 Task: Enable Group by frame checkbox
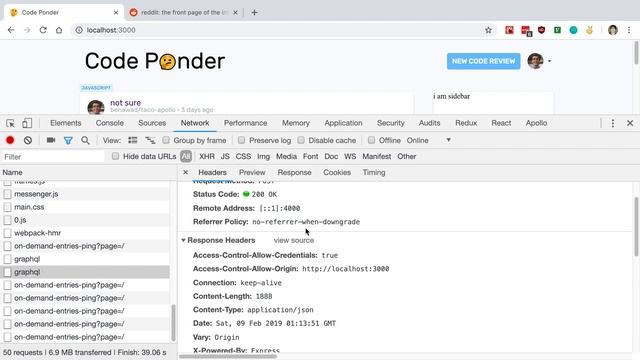click(166, 140)
